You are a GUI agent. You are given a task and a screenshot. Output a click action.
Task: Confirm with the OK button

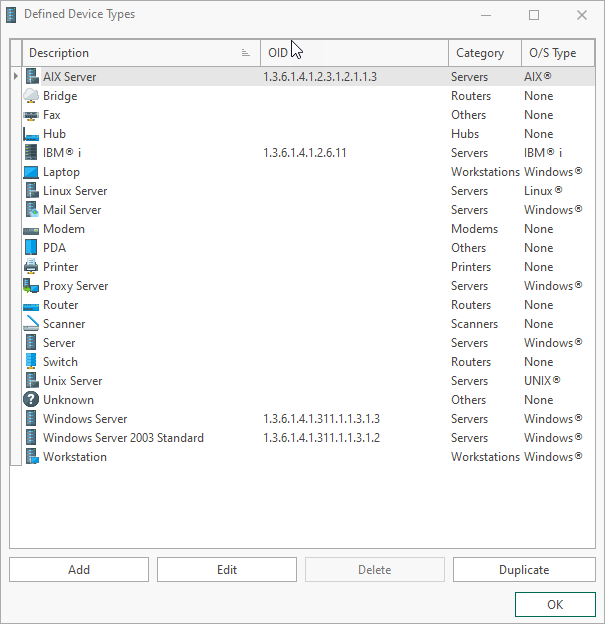(x=555, y=604)
